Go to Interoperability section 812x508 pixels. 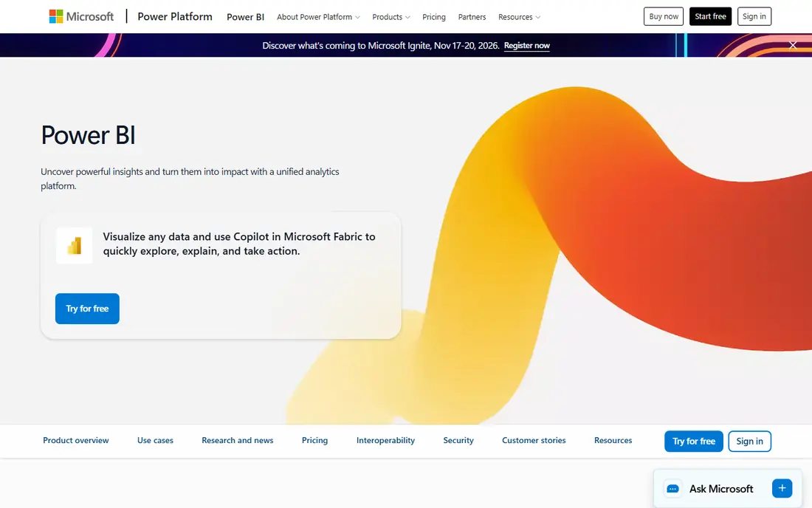tap(385, 440)
